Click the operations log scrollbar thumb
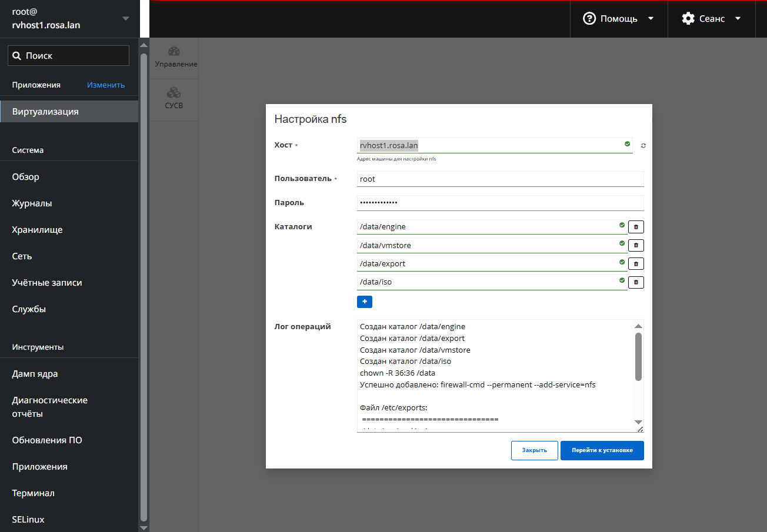 pyautogui.click(x=638, y=356)
